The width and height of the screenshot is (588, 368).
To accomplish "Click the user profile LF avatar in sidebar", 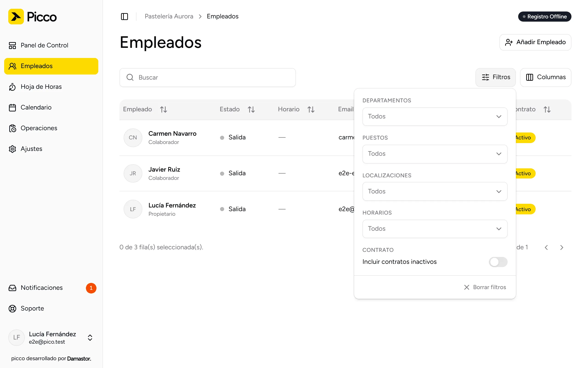I will point(17,338).
